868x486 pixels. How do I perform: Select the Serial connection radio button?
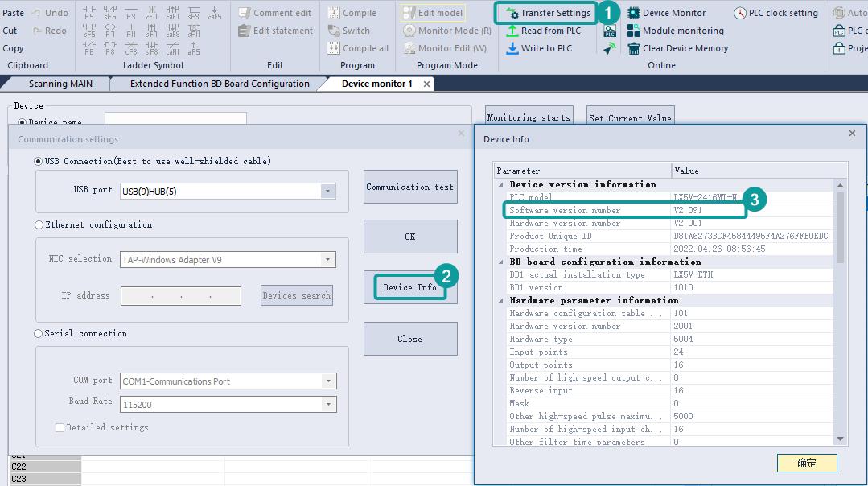(x=39, y=334)
